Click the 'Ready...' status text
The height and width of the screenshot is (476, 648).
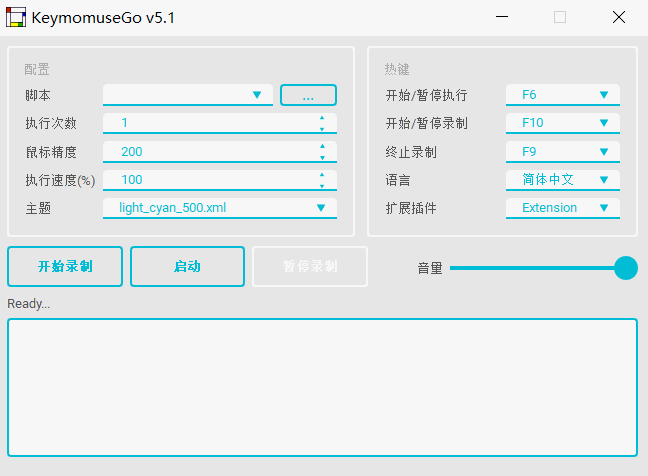pyautogui.click(x=29, y=304)
